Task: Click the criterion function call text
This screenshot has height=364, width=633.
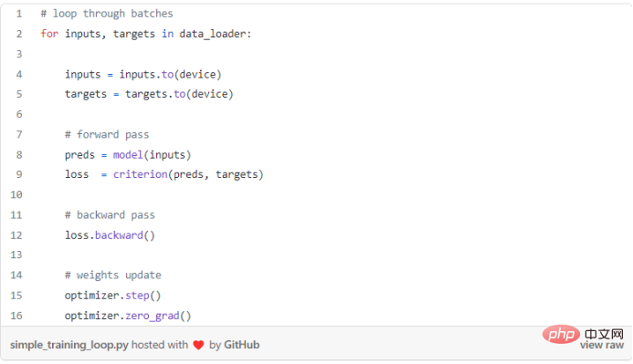Action: pyautogui.click(x=140, y=174)
